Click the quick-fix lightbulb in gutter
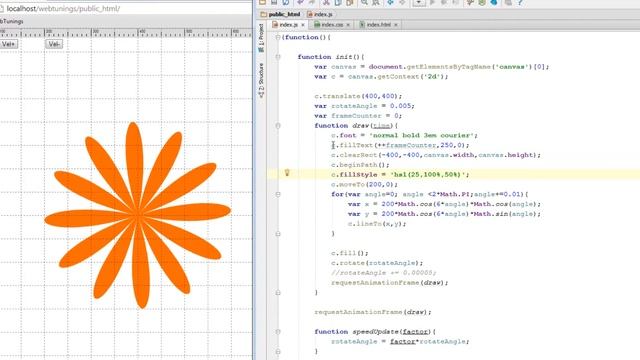 287,173
